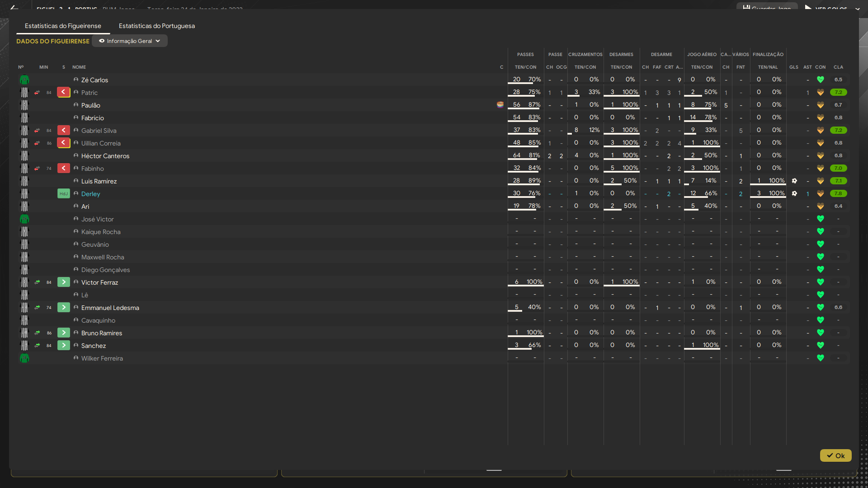Click the Ok button
The image size is (868, 488).
point(835,455)
